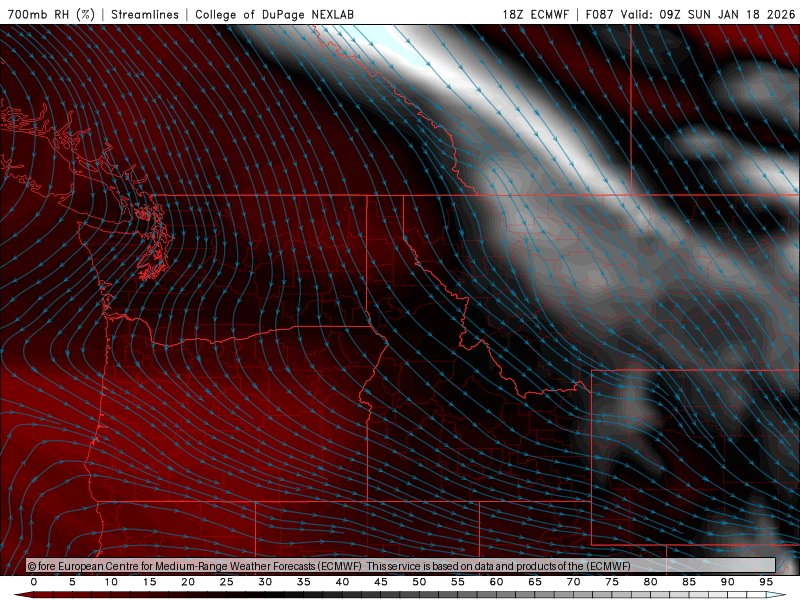Click the 85 value on the color scale
This screenshot has height=600, width=800.
pos(689,582)
